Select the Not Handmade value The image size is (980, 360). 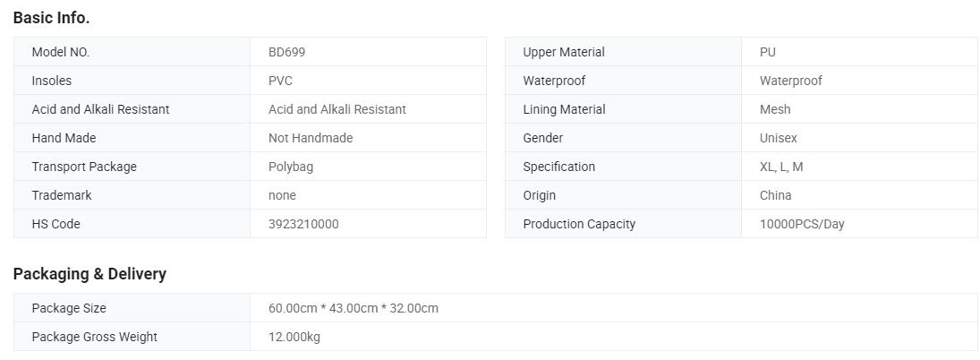click(x=310, y=138)
